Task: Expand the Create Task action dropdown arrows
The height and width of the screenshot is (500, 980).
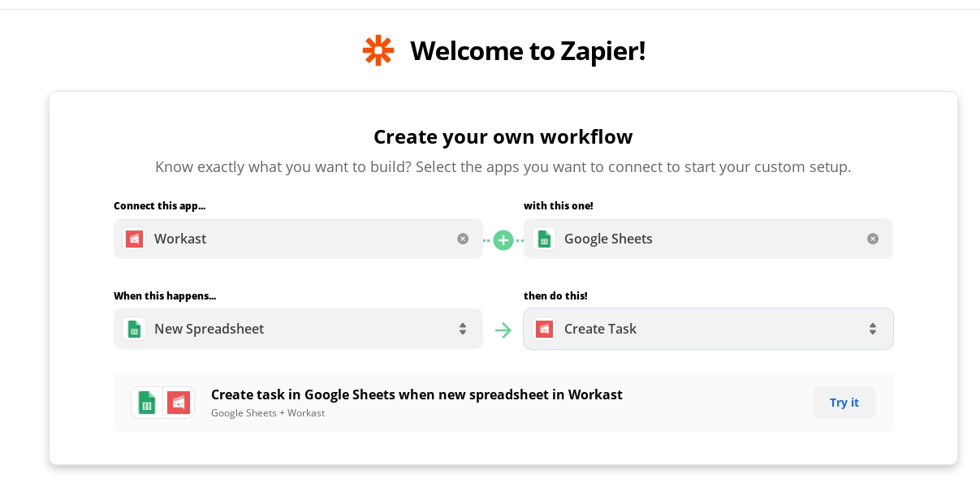Action: [873, 329]
